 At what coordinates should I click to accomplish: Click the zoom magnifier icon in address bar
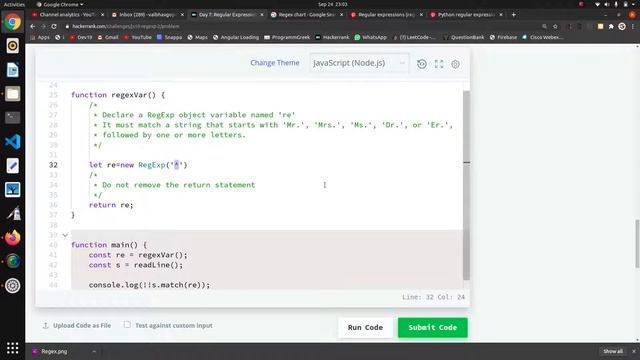click(544, 26)
